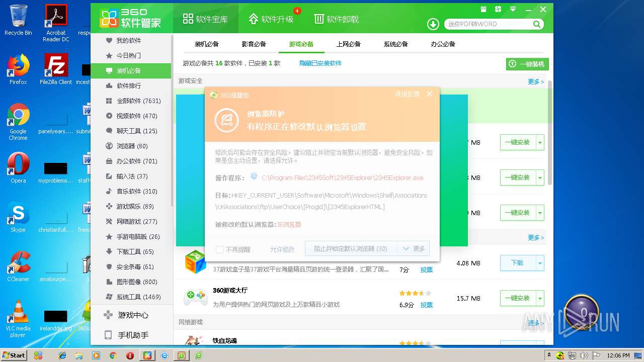The image size is (644, 362).
Task: Select 软件排行 in the sidebar
Action: coord(131,85)
